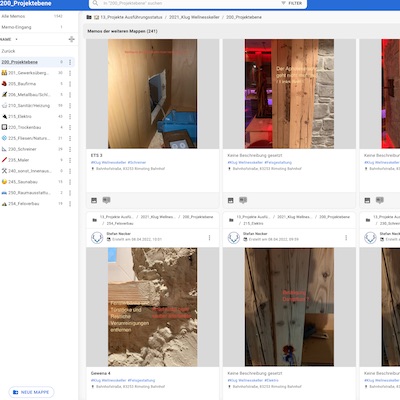Open the 240_sonst_Innenaus folder
The height and width of the screenshot is (400, 400).
coord(30,171)
